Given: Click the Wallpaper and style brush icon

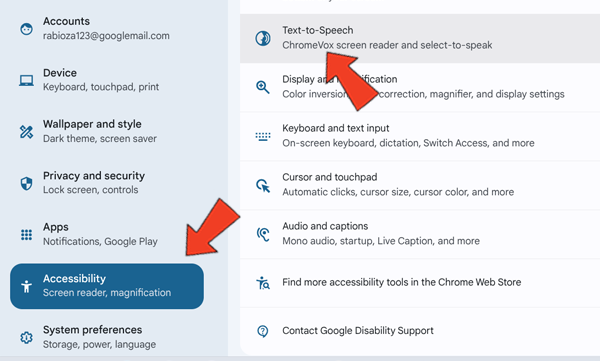Looking at the screenshot, I should [x=26, y=132].
